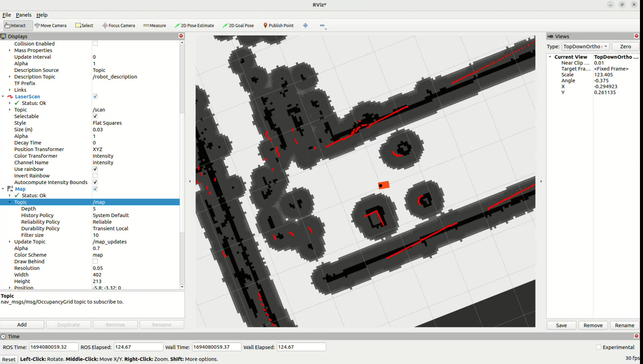Expand the LaserScan Topic row
The image size is (643, 364).
[x=9, y=110]
